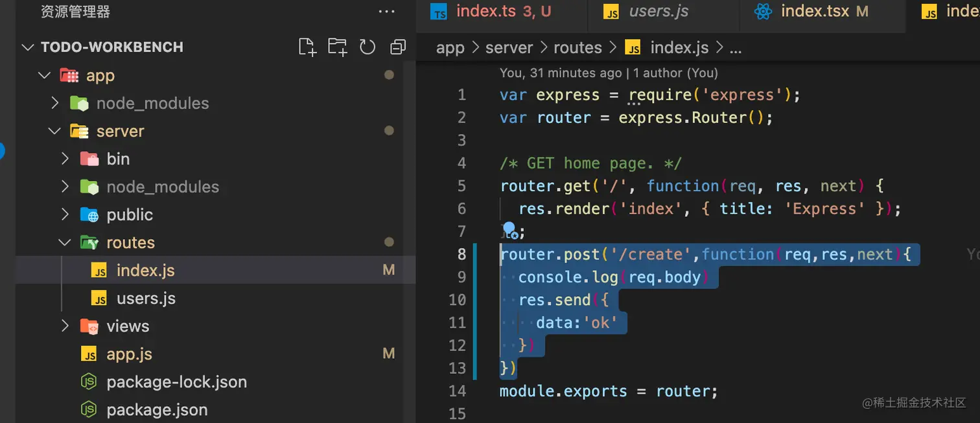This screenshot has height=423, width=980.
Task: Click the Node icon beside package-lock.json
Action: coord(89,382)
